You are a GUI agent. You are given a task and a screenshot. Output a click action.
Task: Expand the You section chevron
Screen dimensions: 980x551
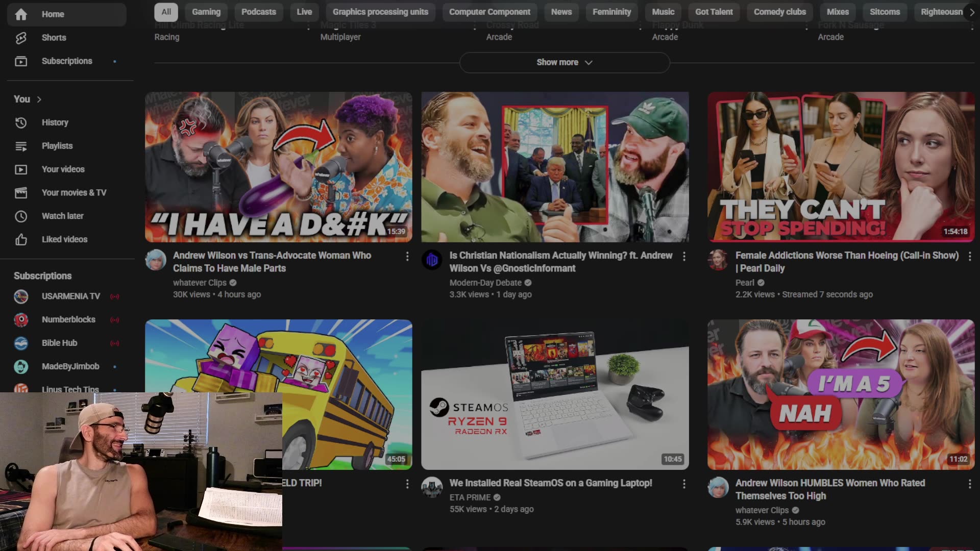coord(39,99)
